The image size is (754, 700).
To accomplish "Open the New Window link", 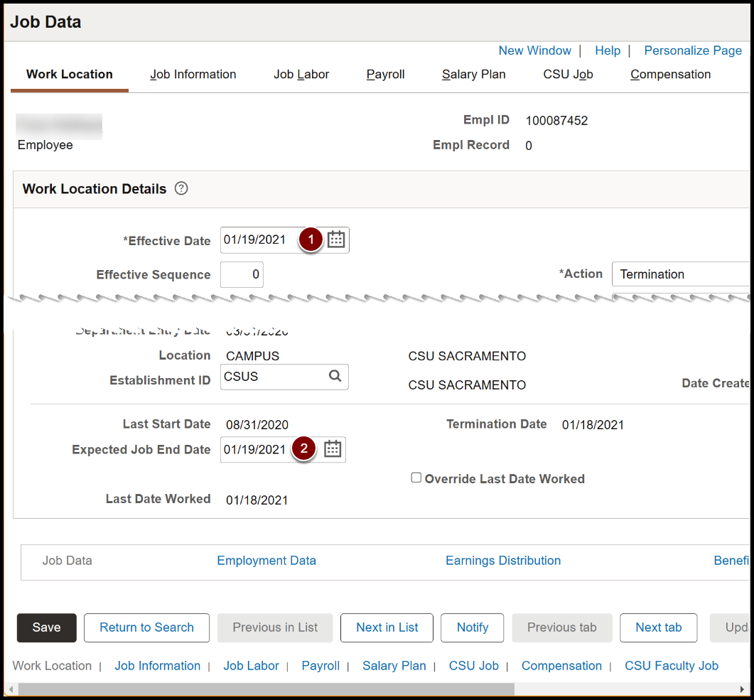I will coord(534,50).
